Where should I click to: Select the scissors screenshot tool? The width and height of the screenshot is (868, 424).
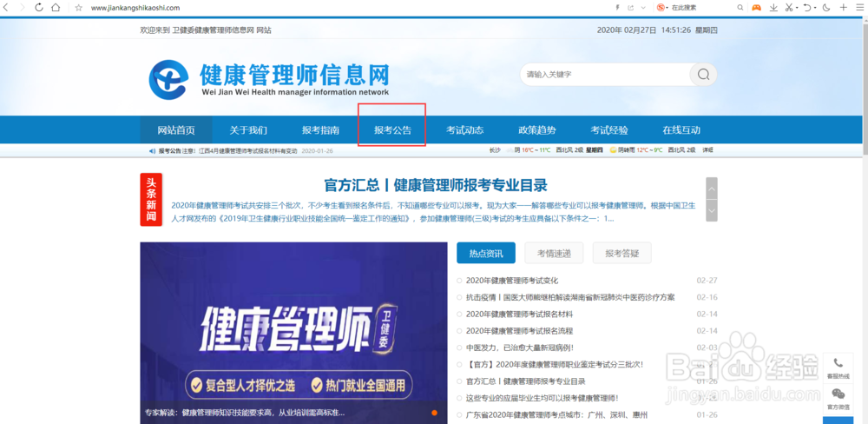click(x=789, y=8)
